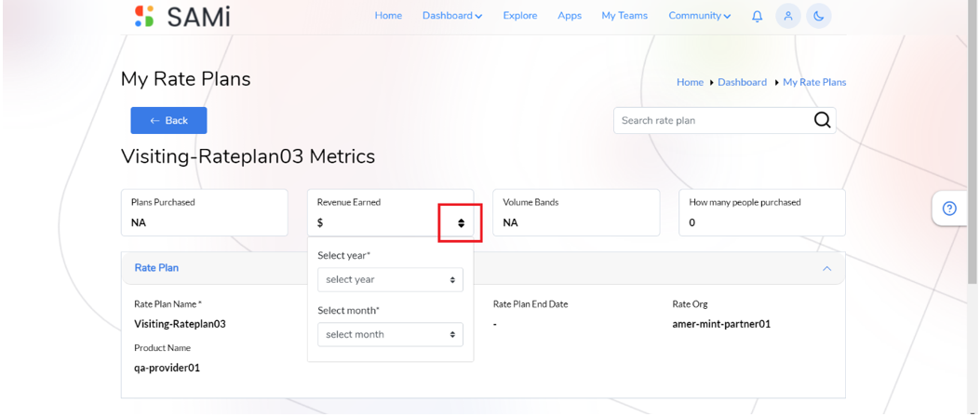Viewport: 980px width, 417px height.
Task: Toggle dark mode moon icon
Action: pos(819,16)
